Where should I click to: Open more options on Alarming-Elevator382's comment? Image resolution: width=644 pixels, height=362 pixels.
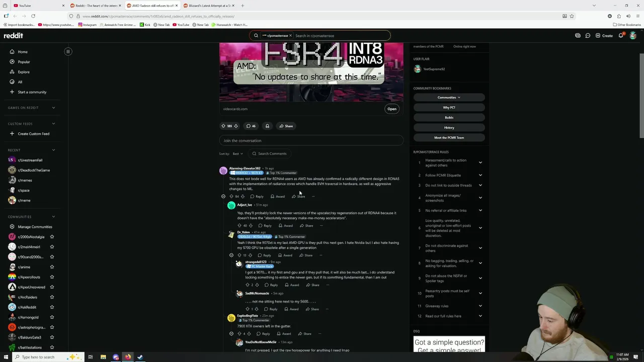click(313, 197)
